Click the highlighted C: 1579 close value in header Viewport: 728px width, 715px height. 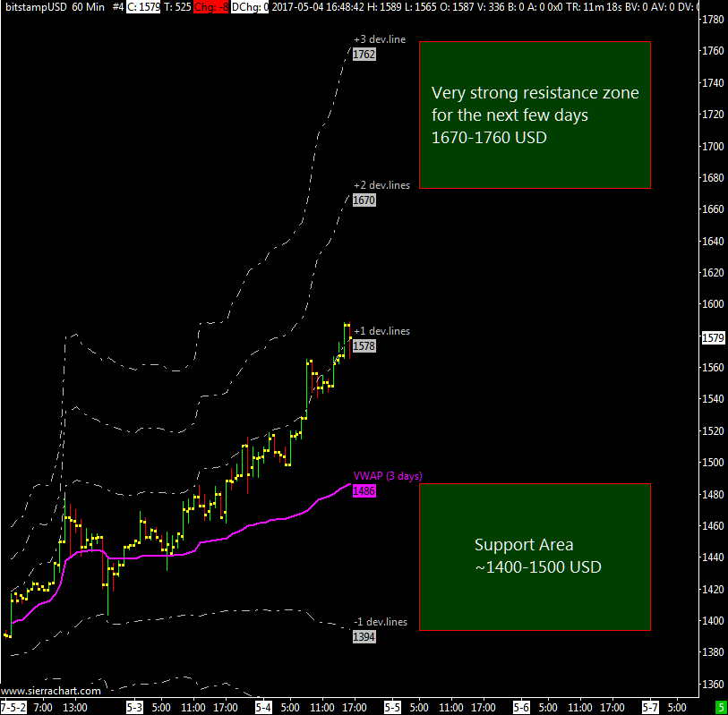tap(143, 6)
